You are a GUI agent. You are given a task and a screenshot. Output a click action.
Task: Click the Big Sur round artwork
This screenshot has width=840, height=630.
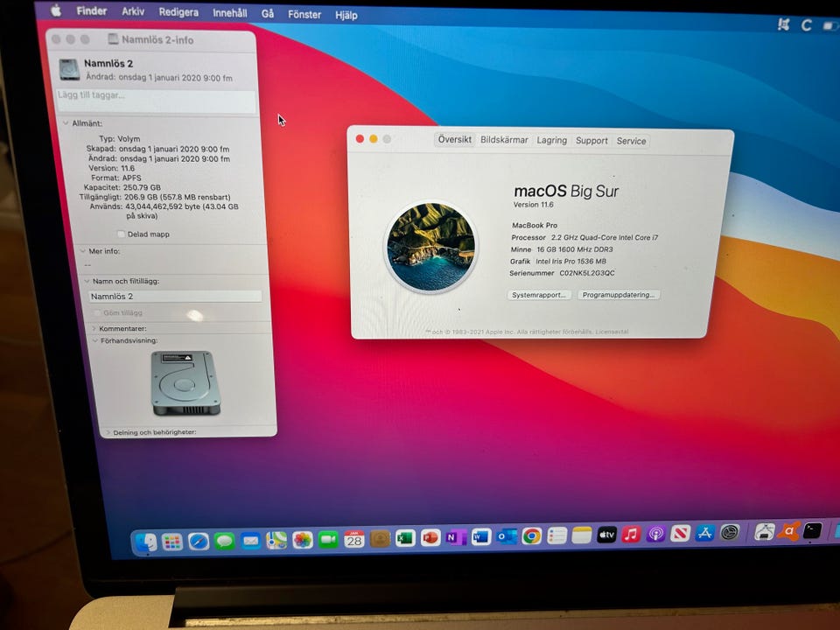click(x=430, y=247)
